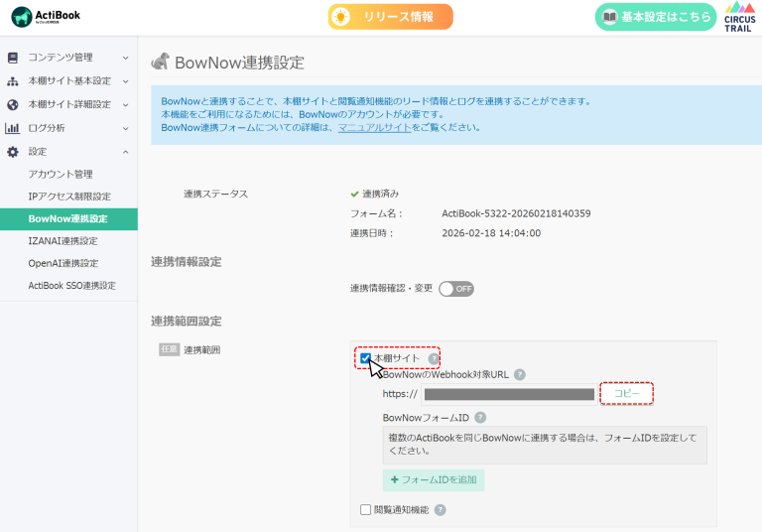Click the 複数のActiBookを同じBowNow note text
The image size is (762, 532).
tap(543, 444)
